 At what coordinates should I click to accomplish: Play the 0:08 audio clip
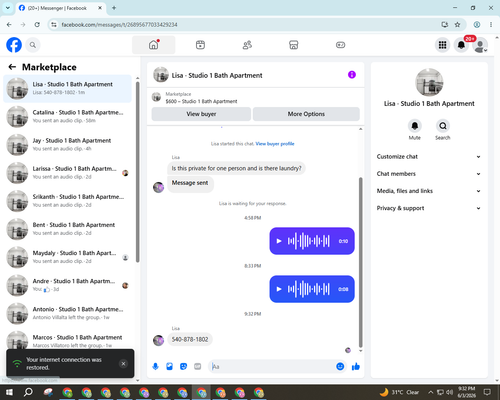(279, 289)
